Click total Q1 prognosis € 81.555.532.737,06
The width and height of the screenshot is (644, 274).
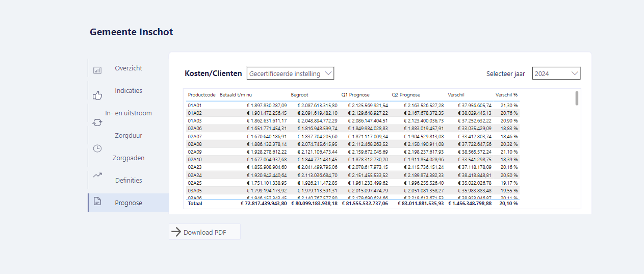tap(365, 203)
